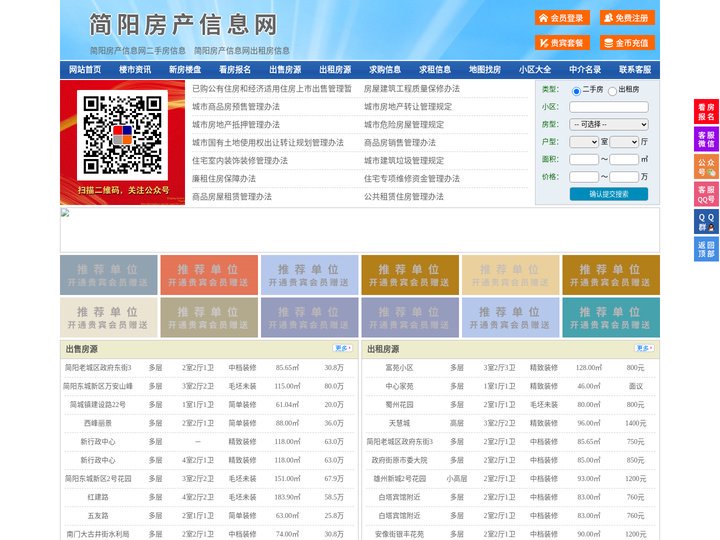The height and width of the screenshot is (540, 720).
Task: Click the QR code image
Action: (x=122, y=135)
